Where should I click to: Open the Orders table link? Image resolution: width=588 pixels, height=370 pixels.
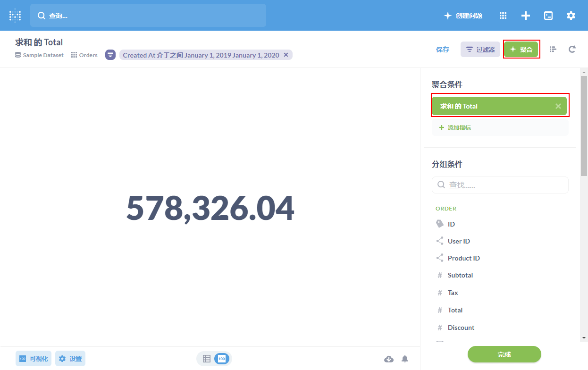tap(84, 55)
